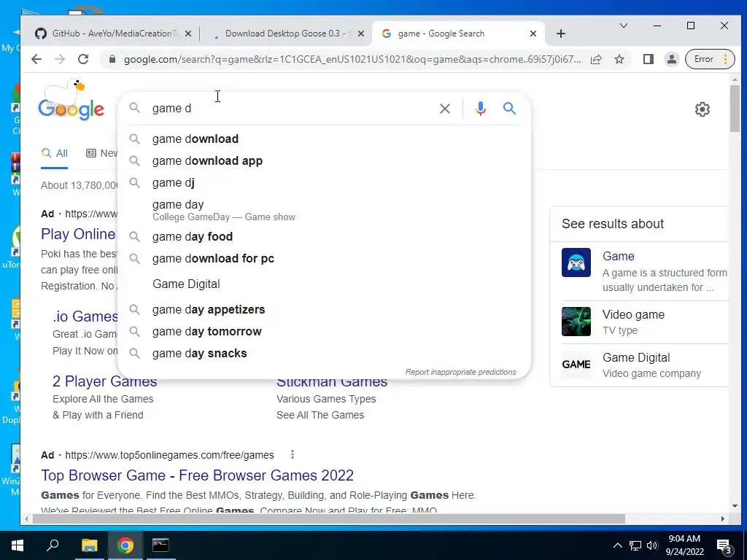Open the network tray icon

(635, 545)
